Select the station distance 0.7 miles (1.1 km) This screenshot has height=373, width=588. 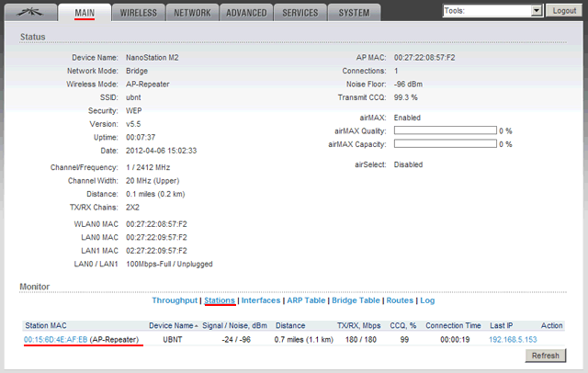click(304, 340)
